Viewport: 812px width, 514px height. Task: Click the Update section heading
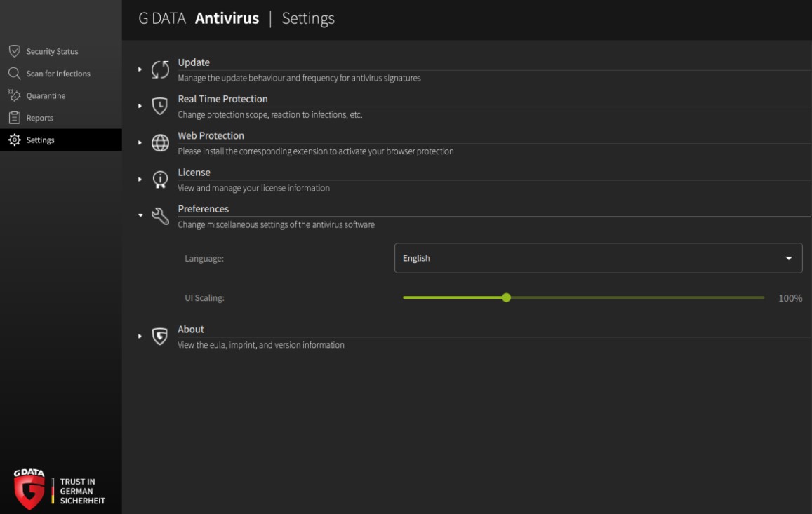194,62
